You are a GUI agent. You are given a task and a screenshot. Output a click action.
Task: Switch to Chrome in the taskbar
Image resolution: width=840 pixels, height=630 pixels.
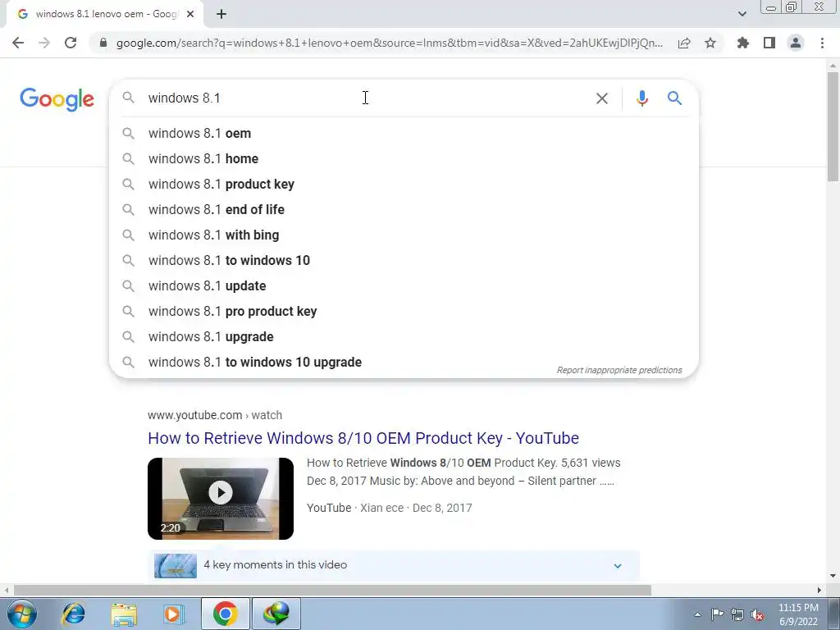coord(226,614)
